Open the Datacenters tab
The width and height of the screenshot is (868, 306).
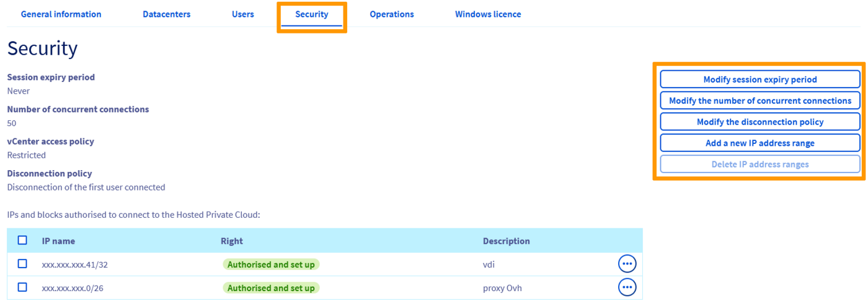pos(166,14)
